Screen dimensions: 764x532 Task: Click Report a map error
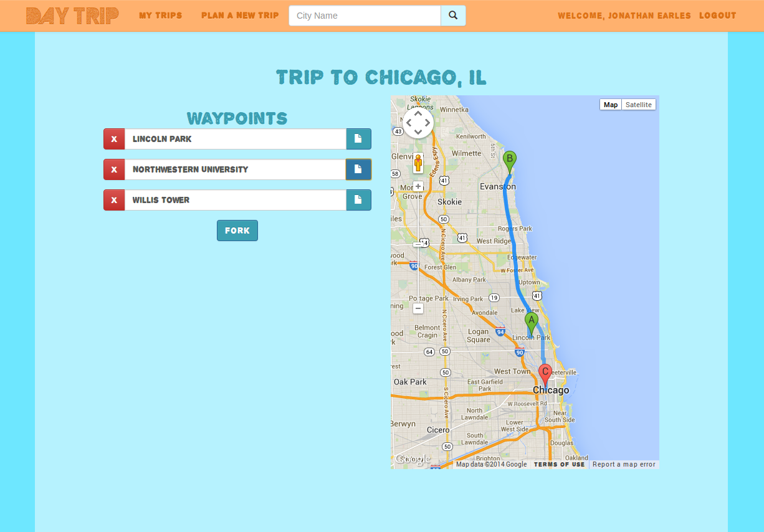[624, 465]
